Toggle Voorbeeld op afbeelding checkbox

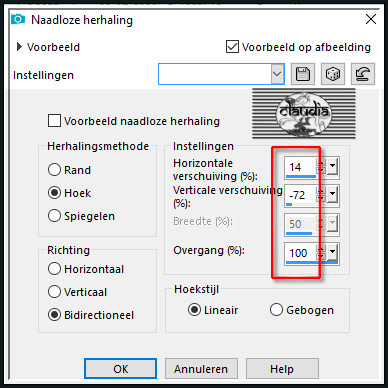pyautogui.click(x=232, y=47)
